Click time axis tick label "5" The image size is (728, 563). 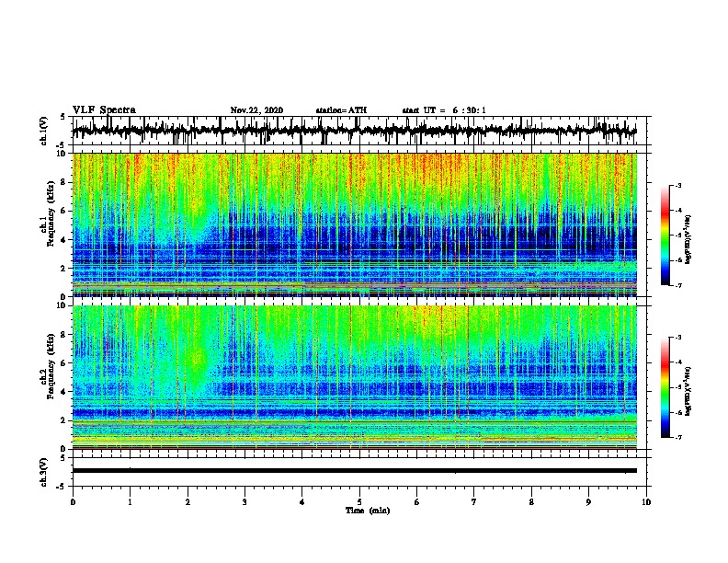pos(359,501)
